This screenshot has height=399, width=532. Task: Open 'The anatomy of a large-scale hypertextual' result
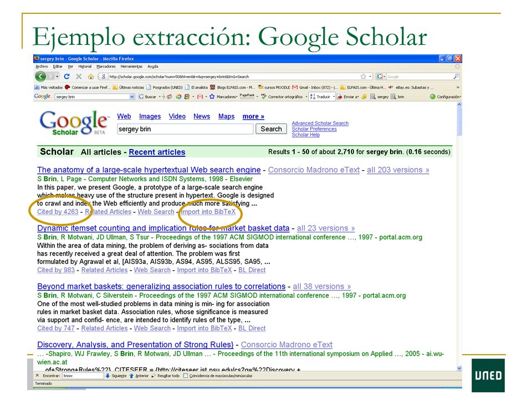click(x=149, y=170)
